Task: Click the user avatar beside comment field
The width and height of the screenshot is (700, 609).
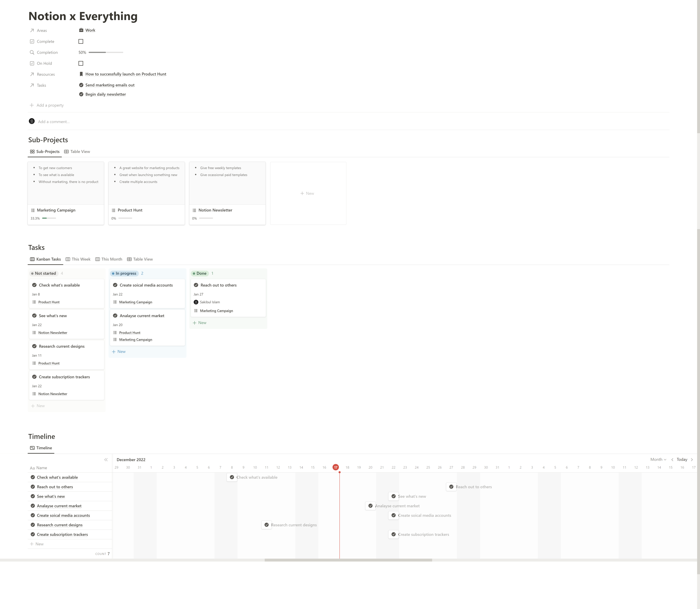Action: (32, 121)
